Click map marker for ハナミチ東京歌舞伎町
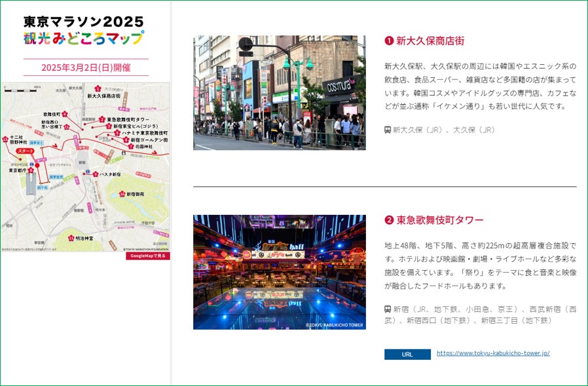The width and height of the screenshot is (588, 386). 117,132
